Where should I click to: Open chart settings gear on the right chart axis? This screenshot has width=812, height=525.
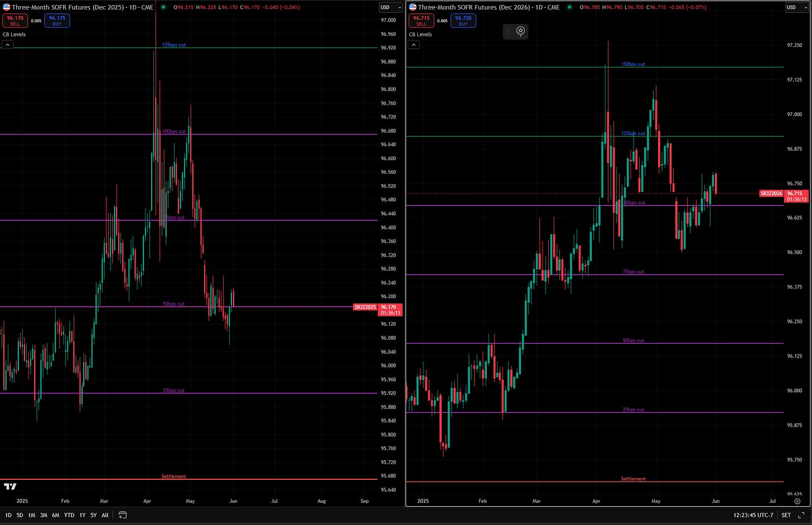pos(797,502)
